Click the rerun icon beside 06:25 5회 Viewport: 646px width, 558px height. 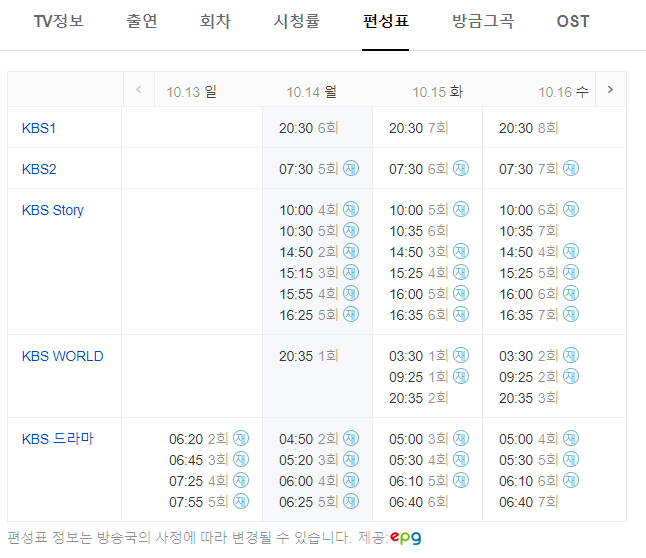click(351, 501)
